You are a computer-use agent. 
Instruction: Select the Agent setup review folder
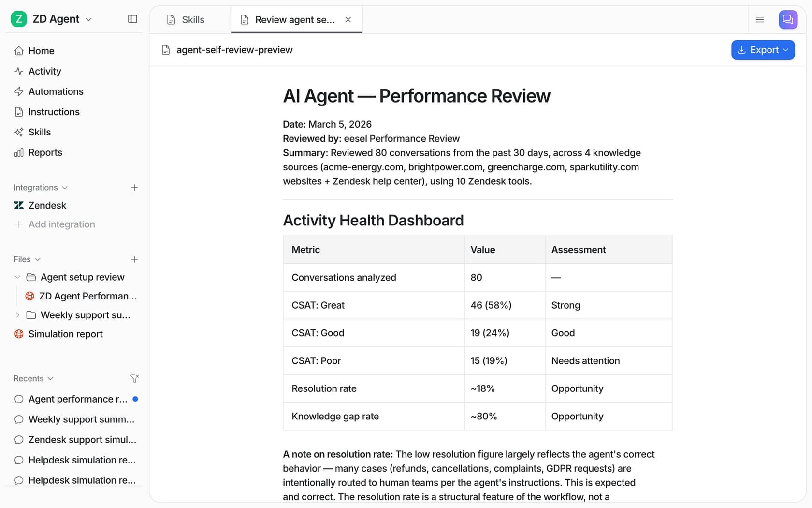pyautogui.click(x=82, y=277)
